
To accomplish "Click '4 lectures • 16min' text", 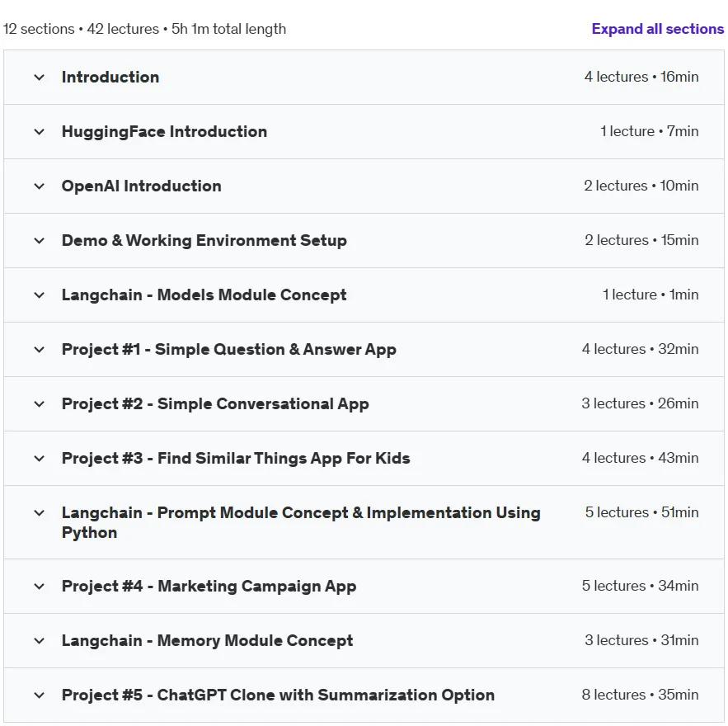I will pos(641,77).
